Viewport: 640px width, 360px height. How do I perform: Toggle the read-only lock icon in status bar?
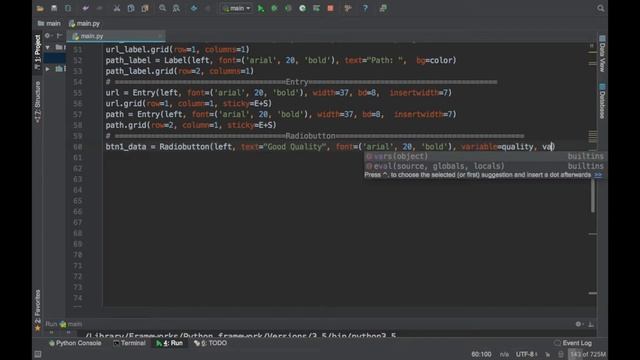[561, 354]
